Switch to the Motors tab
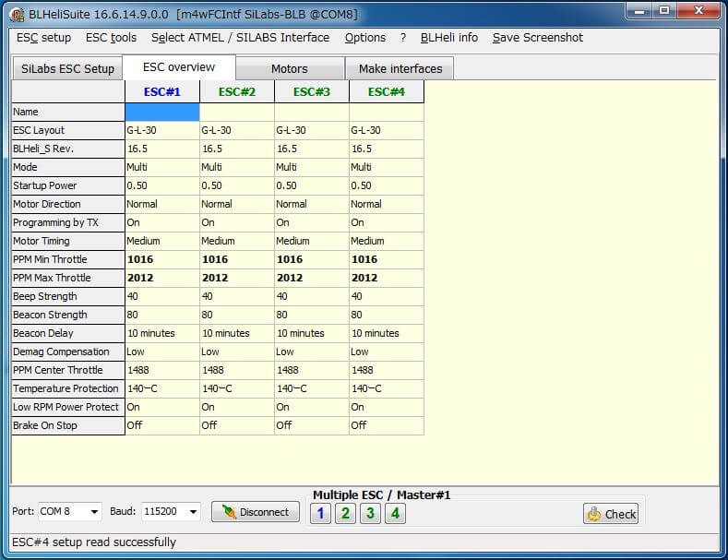 coord(290,68)
